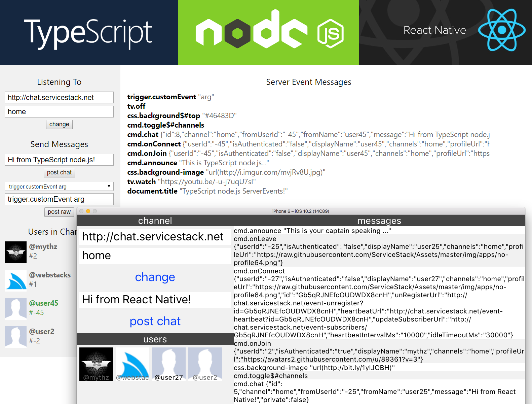
Task: Tap the @mythz thumbnail in the iPhone users row
Action: 96,364
